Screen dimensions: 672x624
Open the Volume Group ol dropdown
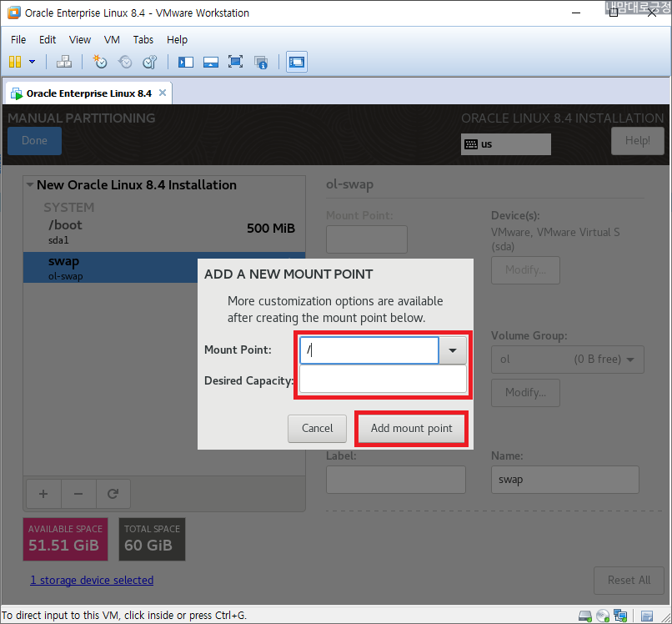pyautogui.click(x=568, y=360)
